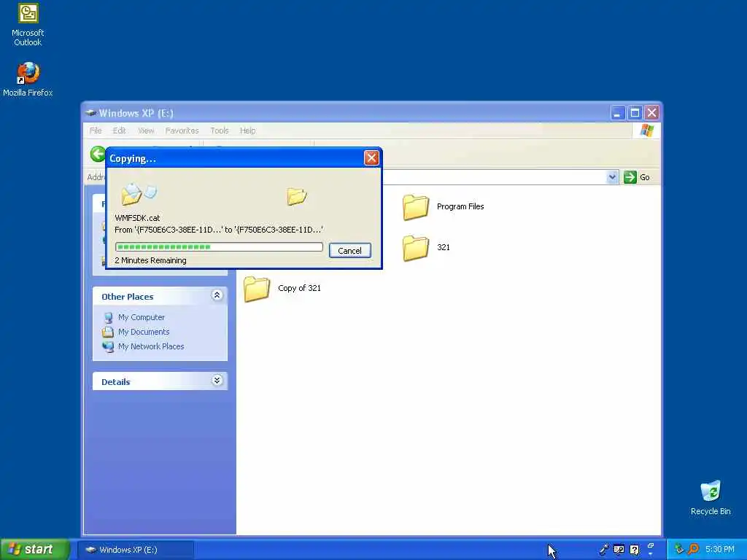
Task: Open the Edit menu
Action: click(x=119, y=131)
